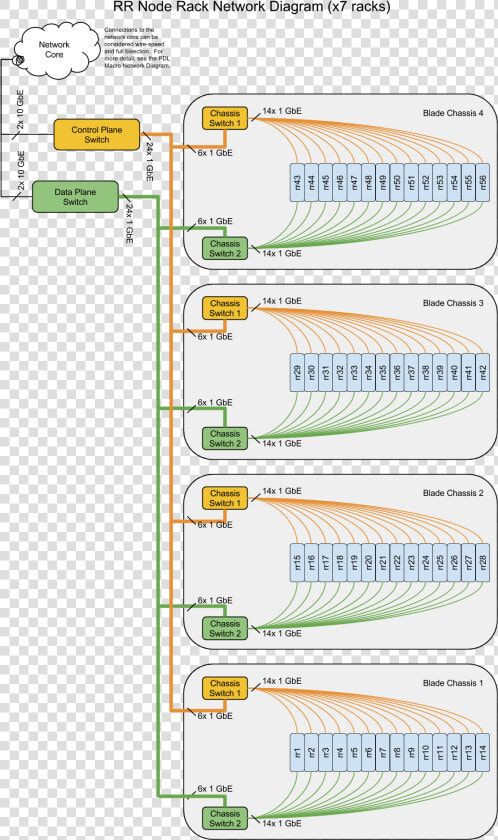Select Chassis Switch 1 in Blade Chassis 1

(x=225, y=688)
